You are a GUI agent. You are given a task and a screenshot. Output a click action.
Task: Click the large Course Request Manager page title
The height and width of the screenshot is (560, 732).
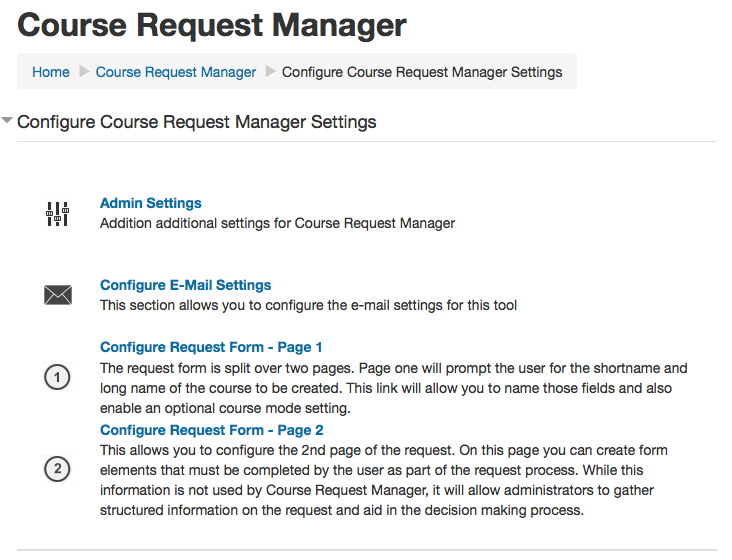tap(212, 24)
